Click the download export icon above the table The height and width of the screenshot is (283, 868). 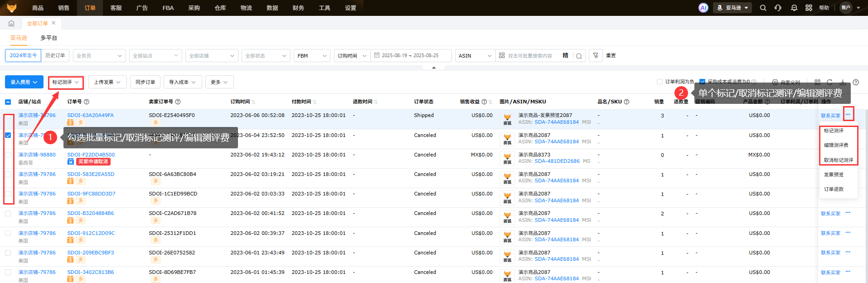pos(843,82)
